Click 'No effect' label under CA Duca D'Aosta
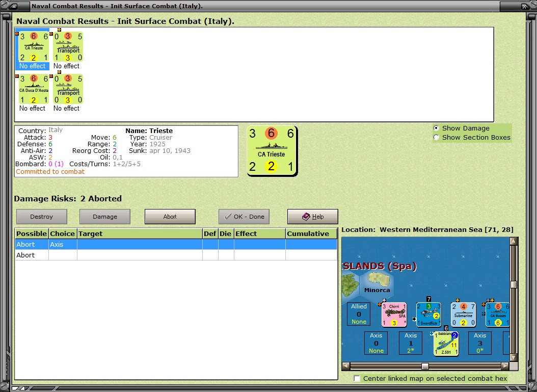Image resolution: width=537 pixels, height=392 pixels. 32,108
